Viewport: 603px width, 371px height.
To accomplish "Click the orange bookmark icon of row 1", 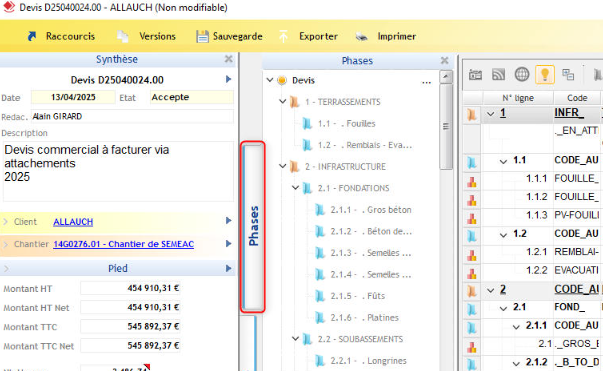I will click(x=472, y=114).
